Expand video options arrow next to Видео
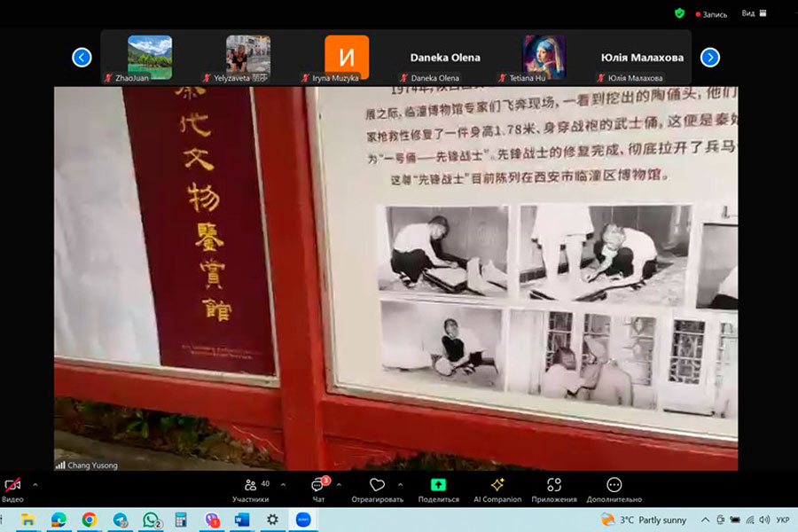The width and height of the screenshot is (798, 532). pos(35,485)
